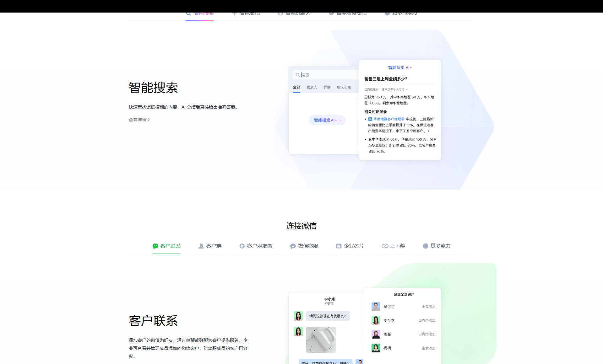Click the question 销售三组上周业绩多少?
This screenshot has height=364, width=603.
coord(386,79)
